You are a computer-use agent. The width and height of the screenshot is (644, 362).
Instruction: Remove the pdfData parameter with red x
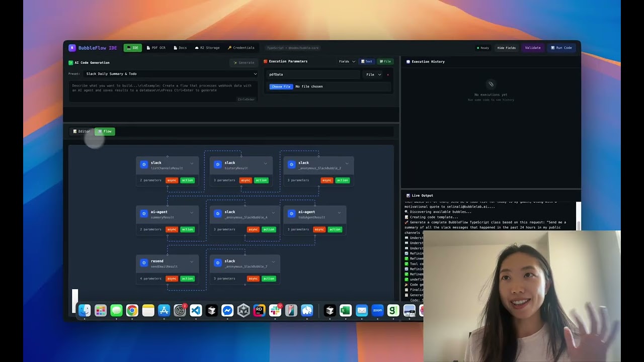pos(388,74)
